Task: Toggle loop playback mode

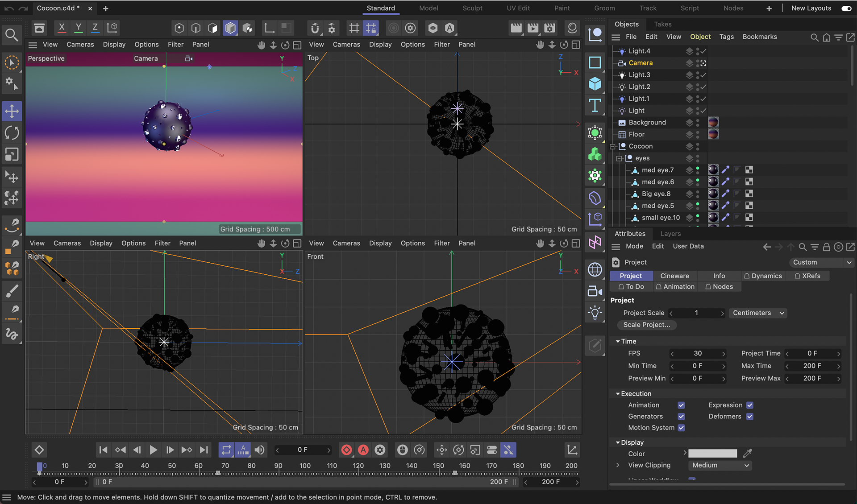Action: point(226,450)
